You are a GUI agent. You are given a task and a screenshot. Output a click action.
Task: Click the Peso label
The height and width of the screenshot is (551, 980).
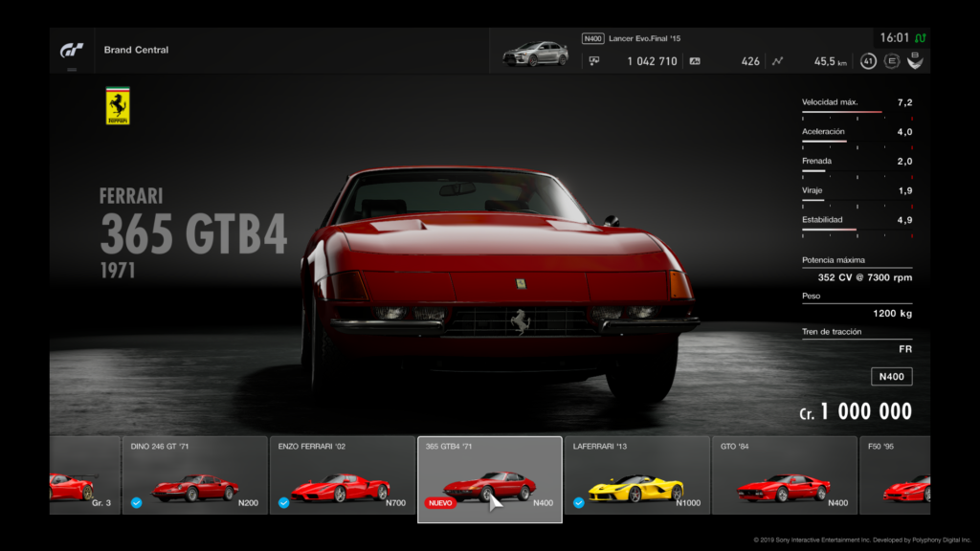tap(812, 297)
